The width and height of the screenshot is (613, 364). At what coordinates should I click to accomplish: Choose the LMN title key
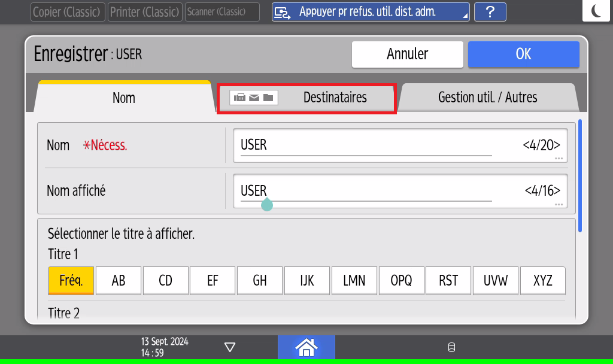pyautogui.click(x=354, y=281)
